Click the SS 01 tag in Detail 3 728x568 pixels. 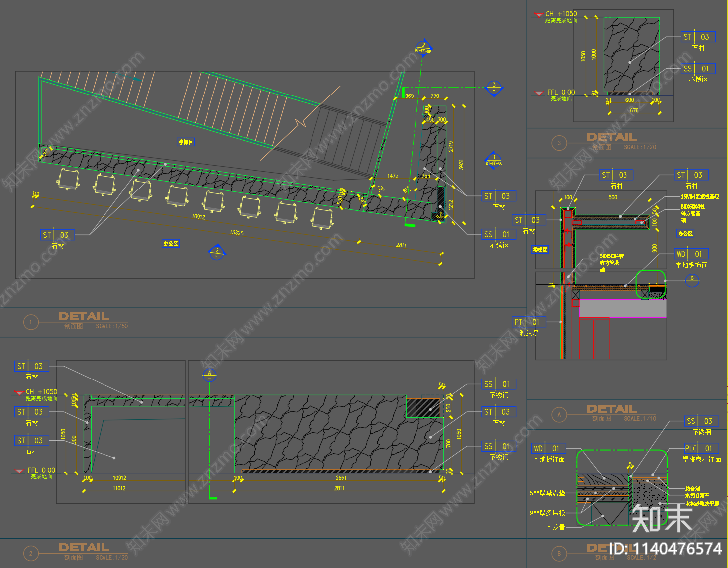point(698,69)
